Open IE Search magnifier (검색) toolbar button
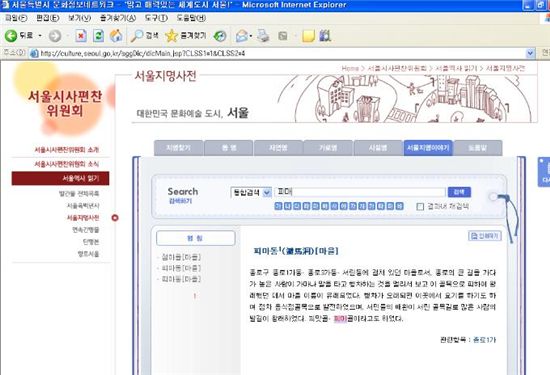The width and height of the screenshot is (550, 375). pos(144,36)
